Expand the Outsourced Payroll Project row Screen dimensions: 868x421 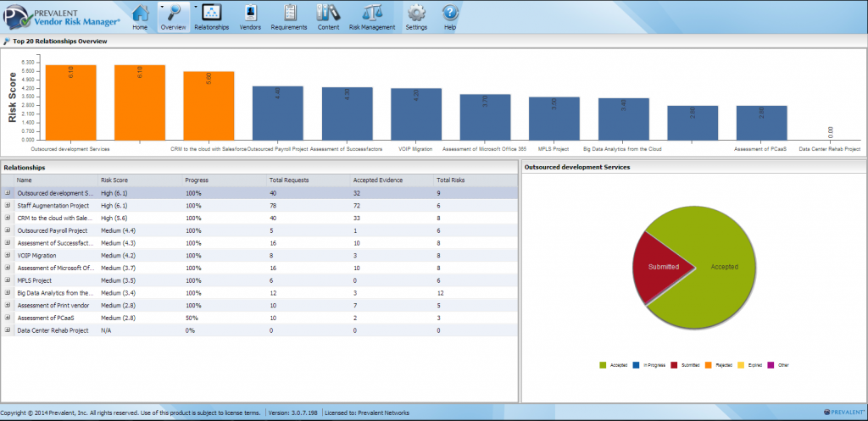(x=8, y=230)
